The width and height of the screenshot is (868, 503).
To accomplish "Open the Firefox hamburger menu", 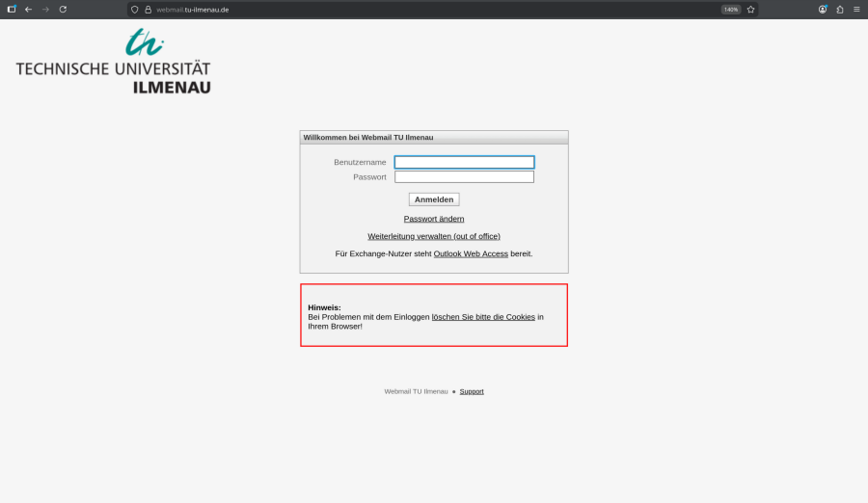I will pos(856,10).
